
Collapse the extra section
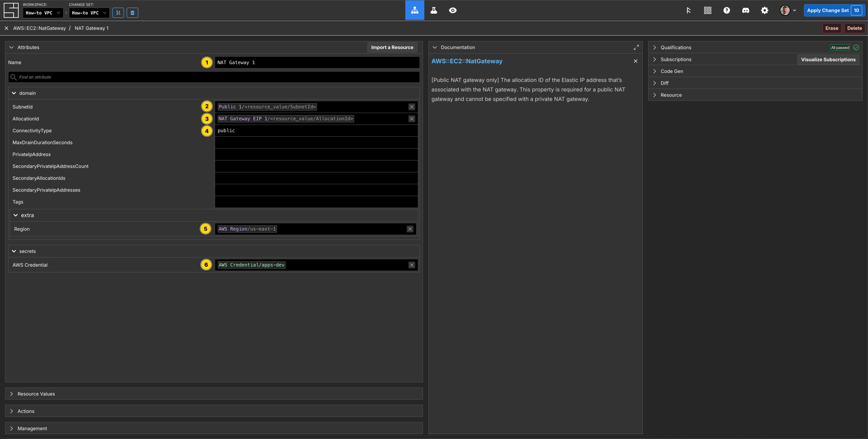click(15, 215)
